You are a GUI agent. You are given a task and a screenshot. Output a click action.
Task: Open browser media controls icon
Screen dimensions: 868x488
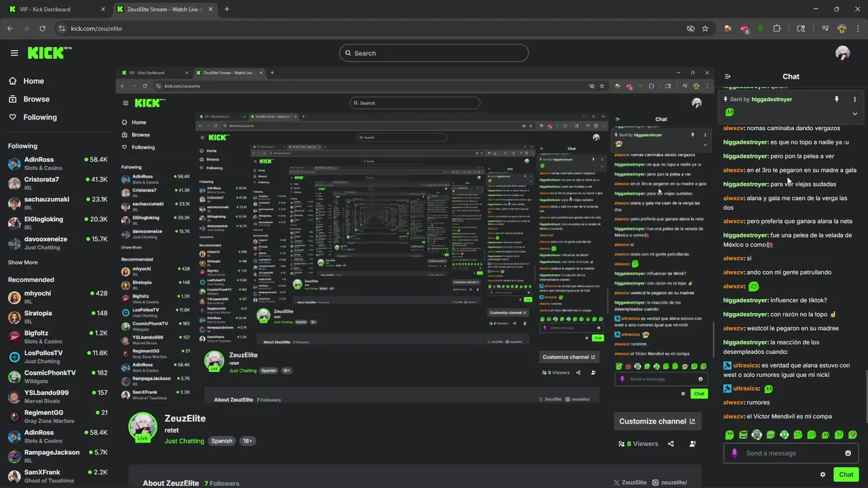click(x=825, y=28)
